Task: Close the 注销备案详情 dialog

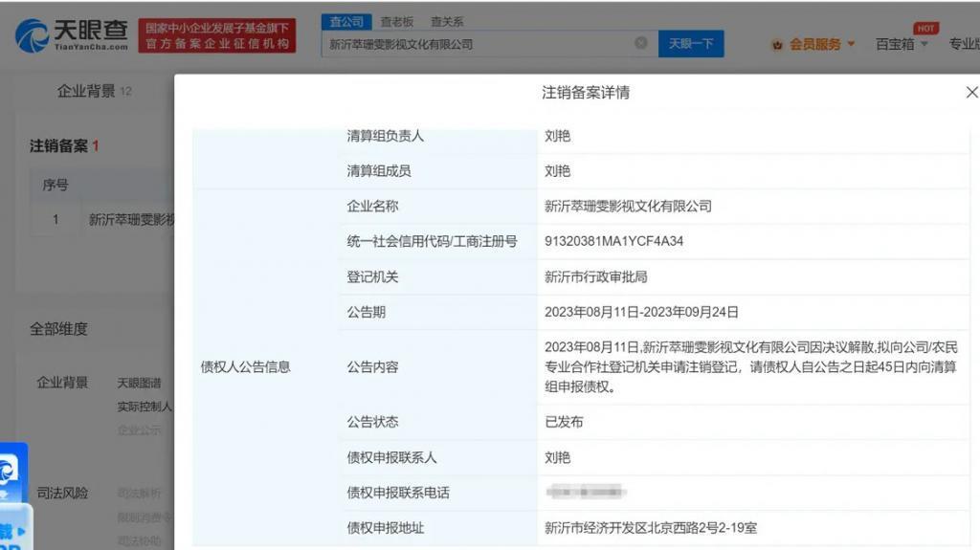Action: [x=972, y=93]
